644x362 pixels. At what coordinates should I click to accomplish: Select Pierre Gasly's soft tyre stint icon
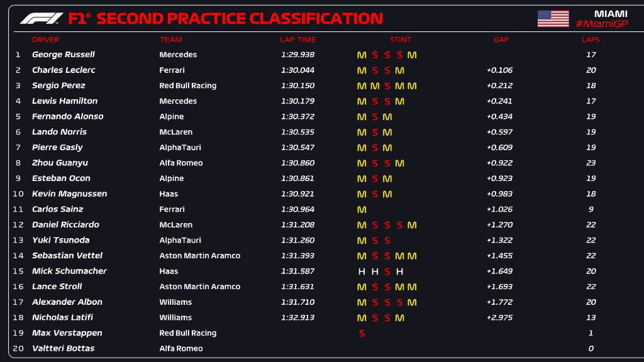374,148
